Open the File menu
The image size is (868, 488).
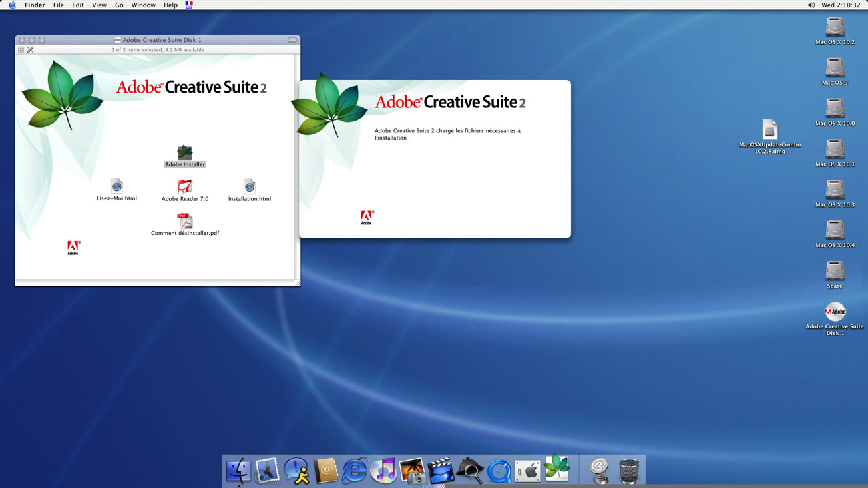coord(59,5)
